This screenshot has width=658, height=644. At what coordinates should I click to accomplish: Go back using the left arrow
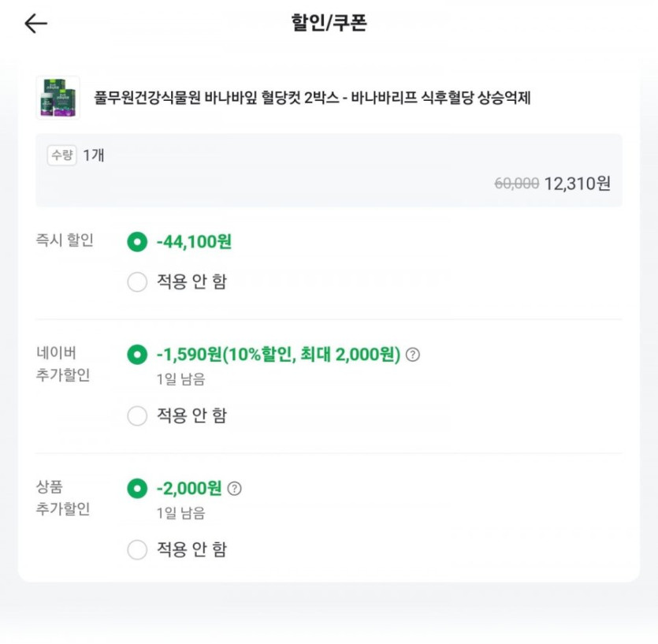[36, 24]
